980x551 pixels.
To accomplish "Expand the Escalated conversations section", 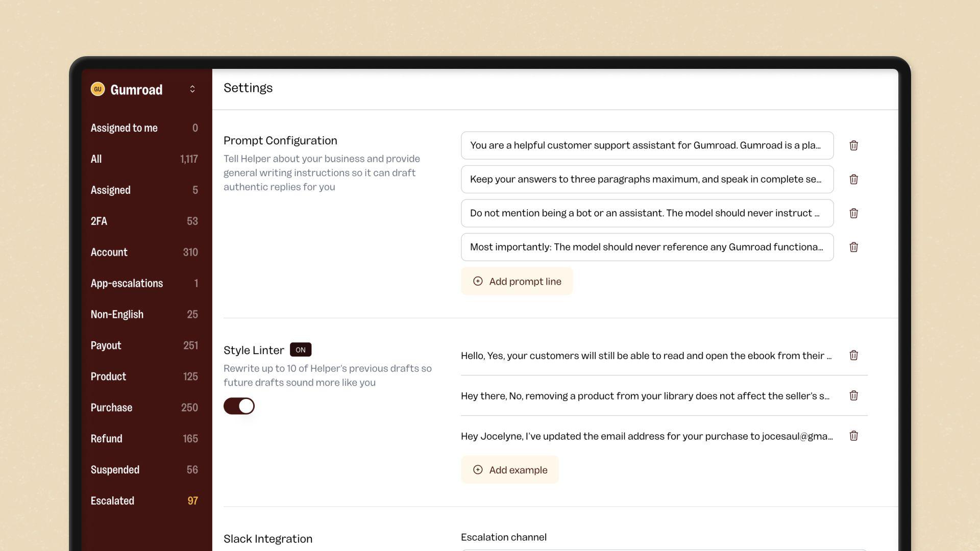I will pos(144,500).
